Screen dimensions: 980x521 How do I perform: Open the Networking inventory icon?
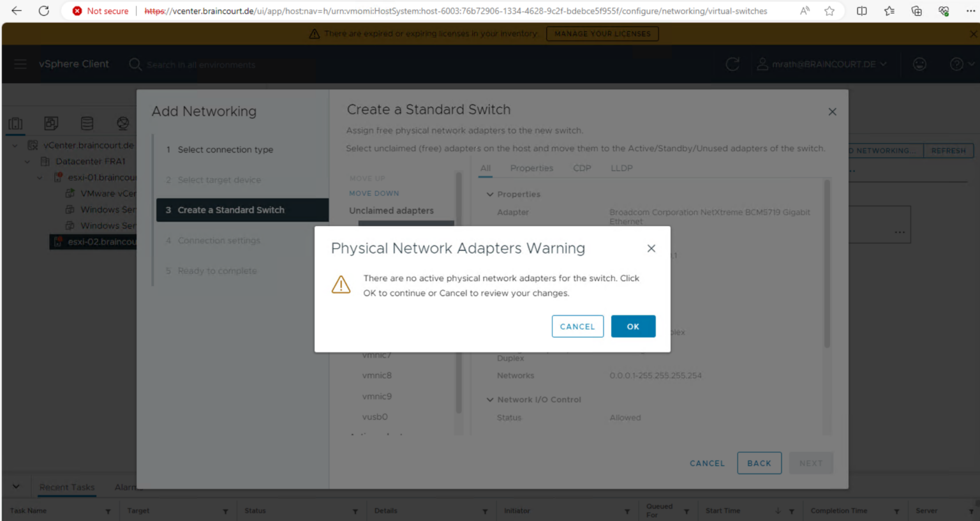pyautogui.click(x=122, y=123)
